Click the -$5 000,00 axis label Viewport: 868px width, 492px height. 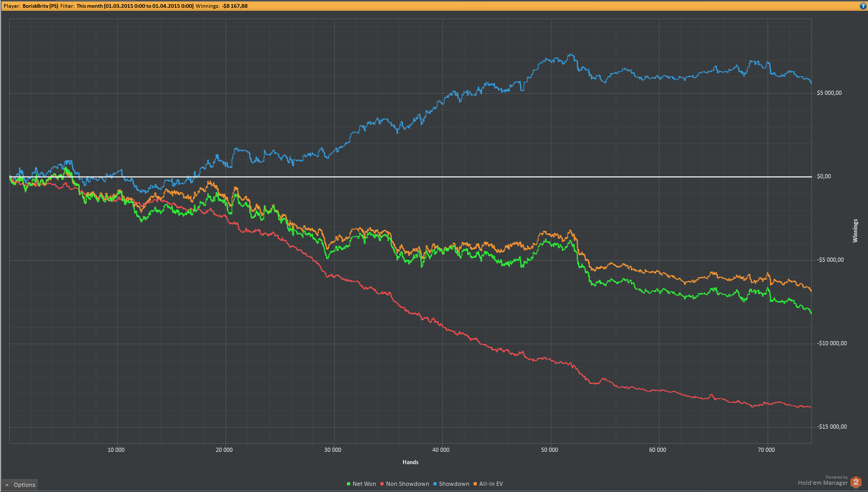coord(830,260)
